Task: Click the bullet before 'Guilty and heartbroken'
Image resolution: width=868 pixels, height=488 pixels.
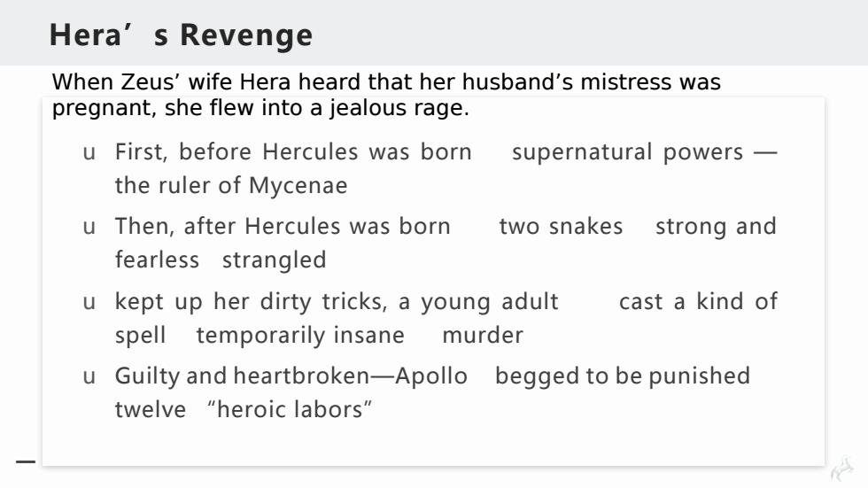Action: click(x=89, y=377)
